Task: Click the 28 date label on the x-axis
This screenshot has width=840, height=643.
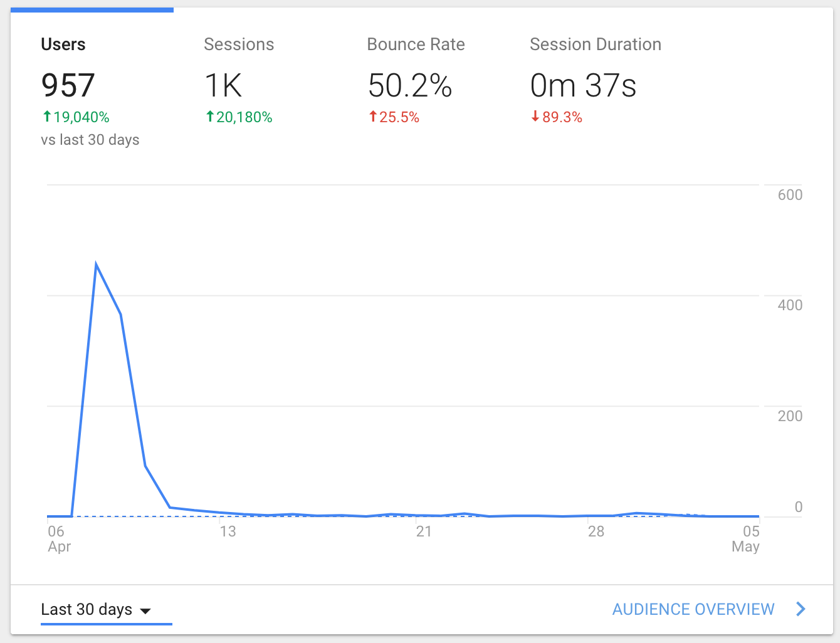Action: 596,531
